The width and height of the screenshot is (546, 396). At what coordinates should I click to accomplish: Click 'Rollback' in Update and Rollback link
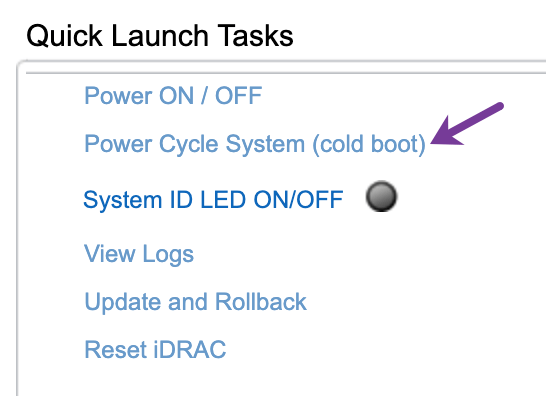[261, 302]
